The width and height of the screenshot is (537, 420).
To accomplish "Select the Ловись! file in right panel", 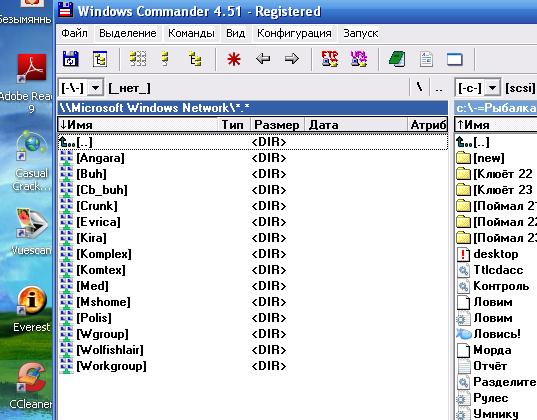I will 496,334.
